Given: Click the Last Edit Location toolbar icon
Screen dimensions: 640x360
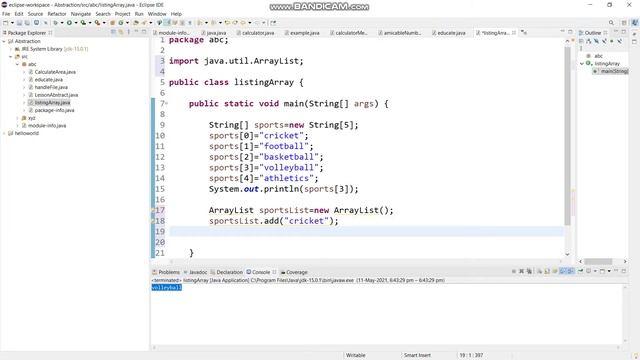Looking at the screenshot, I should (227, 23).
